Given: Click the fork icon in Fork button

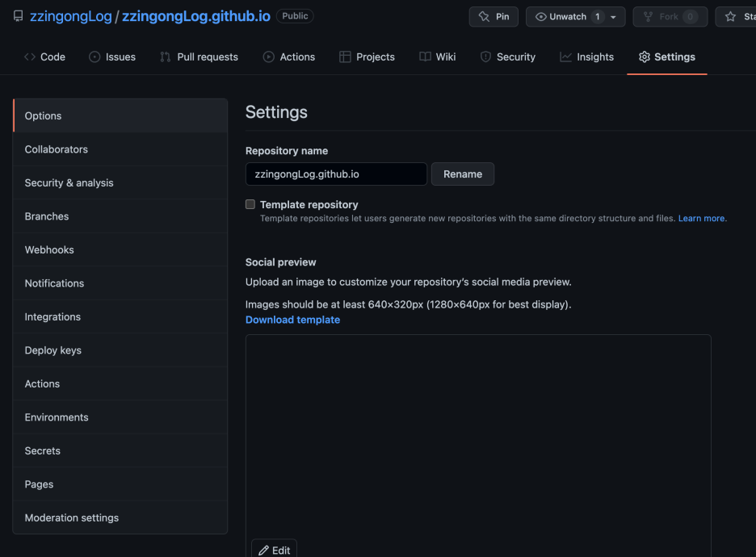Looking at the screenshot, I should (x=648, y=17).
